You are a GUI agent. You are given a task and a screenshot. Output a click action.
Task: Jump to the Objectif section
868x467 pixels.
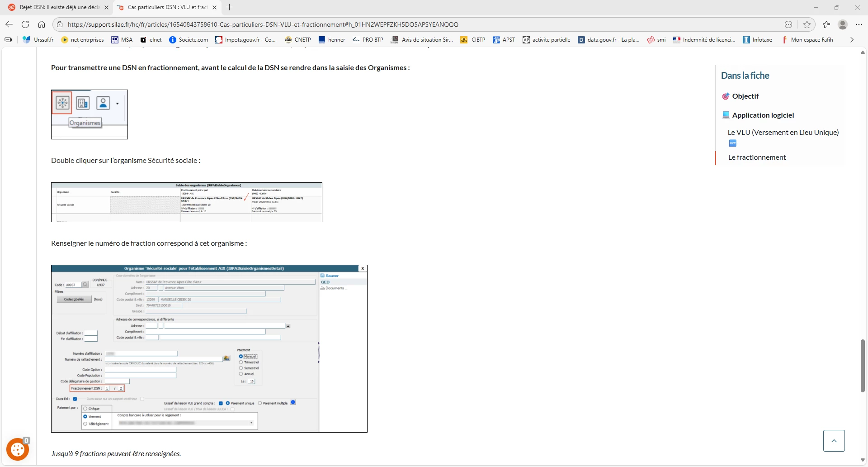(745, 96)
